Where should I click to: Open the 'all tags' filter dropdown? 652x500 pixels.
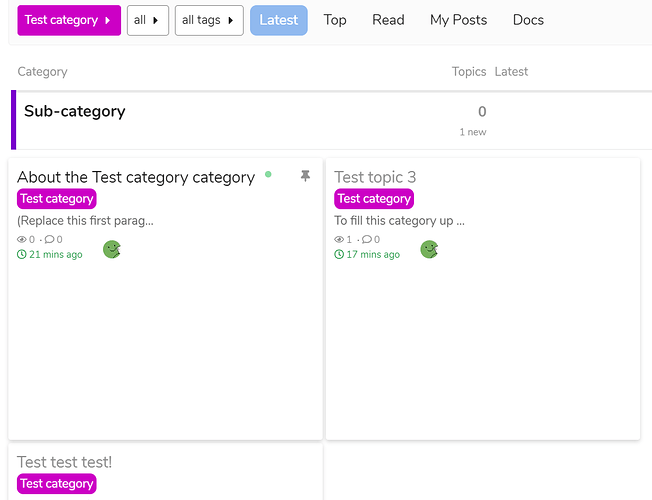pos(209,20)
